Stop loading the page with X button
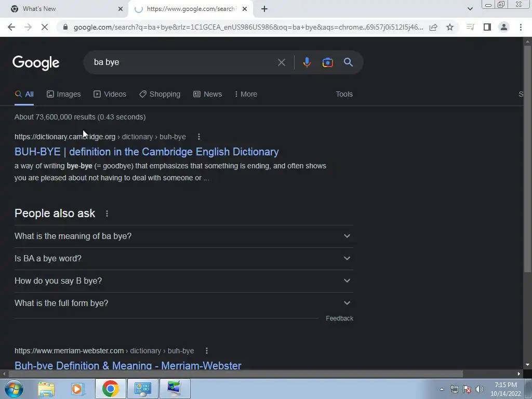This screenshot has width=532, height=399. point(45,27)
